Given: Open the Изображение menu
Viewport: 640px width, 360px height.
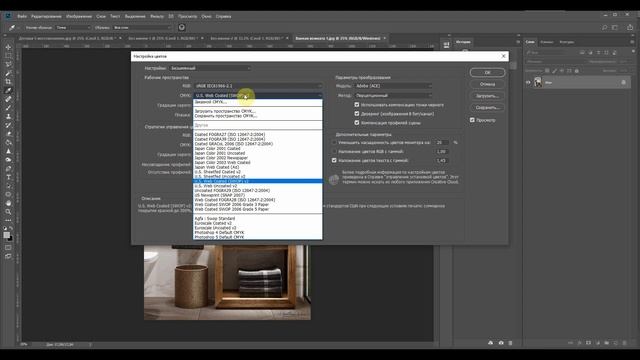Looking at the screenshot, I should 79,16.
